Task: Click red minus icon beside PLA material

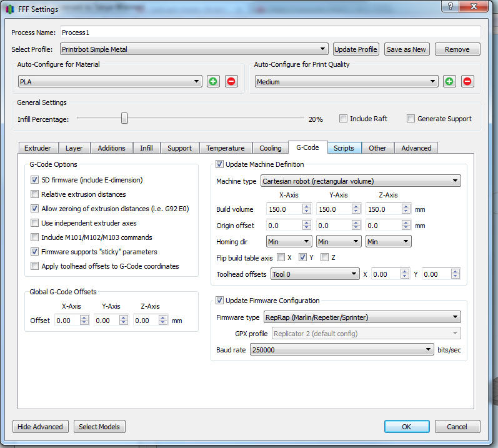Action: tap(231, 82)
